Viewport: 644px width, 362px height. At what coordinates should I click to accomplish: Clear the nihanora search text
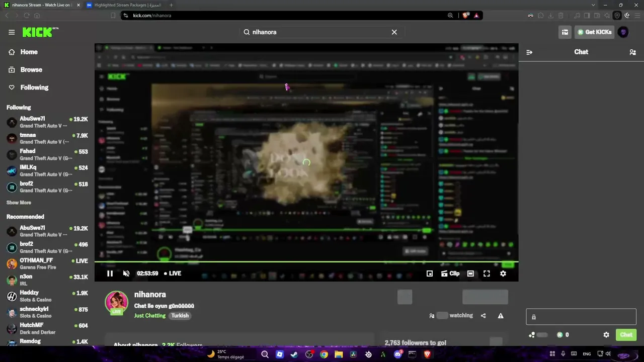click(x=394, y=32)
